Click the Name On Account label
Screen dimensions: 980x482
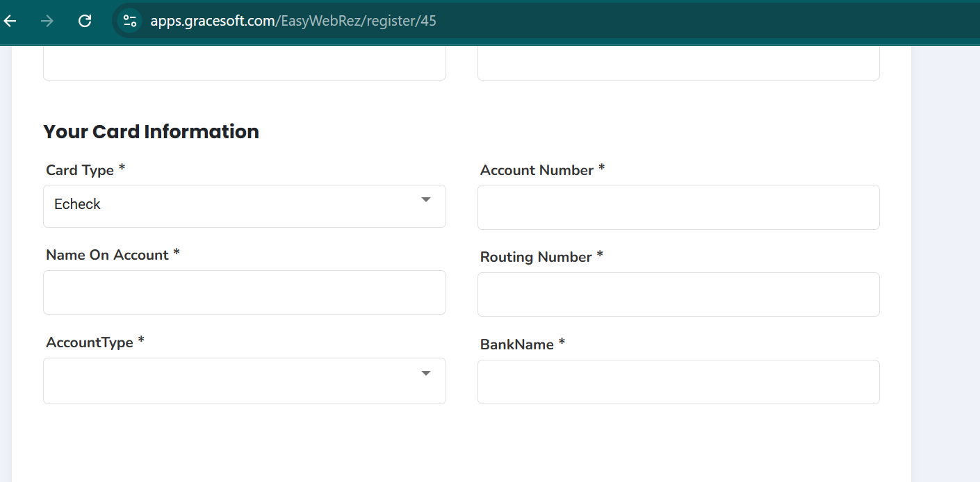pos(113,255)
